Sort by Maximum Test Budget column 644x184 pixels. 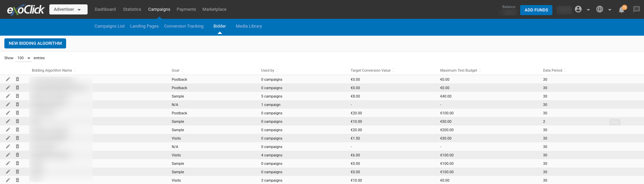(x=458, y=70)
